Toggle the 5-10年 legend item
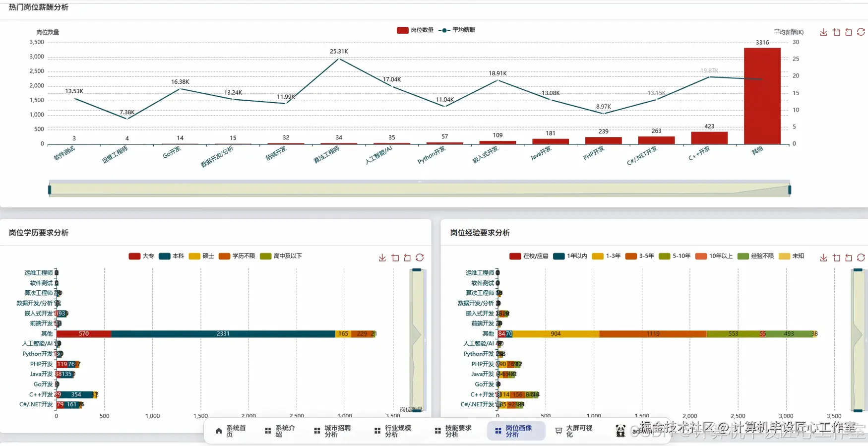 pyautogui.click(x=675, y=256)
